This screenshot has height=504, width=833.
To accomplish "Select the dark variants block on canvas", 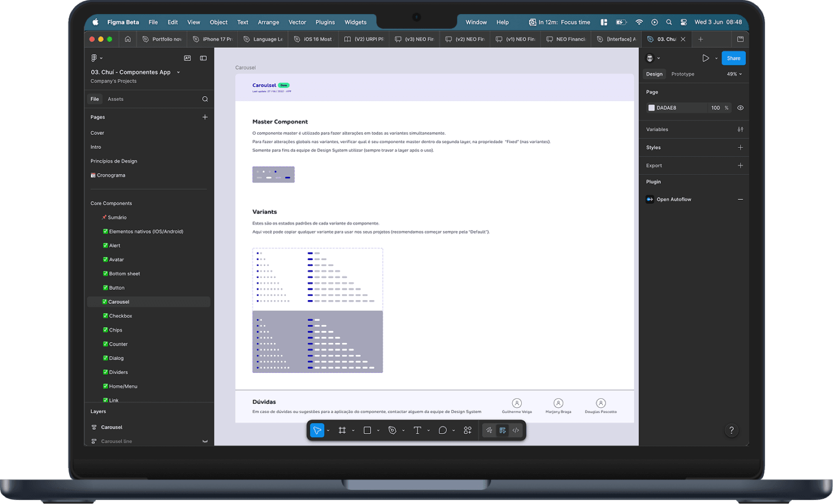I will coord(318,342).
